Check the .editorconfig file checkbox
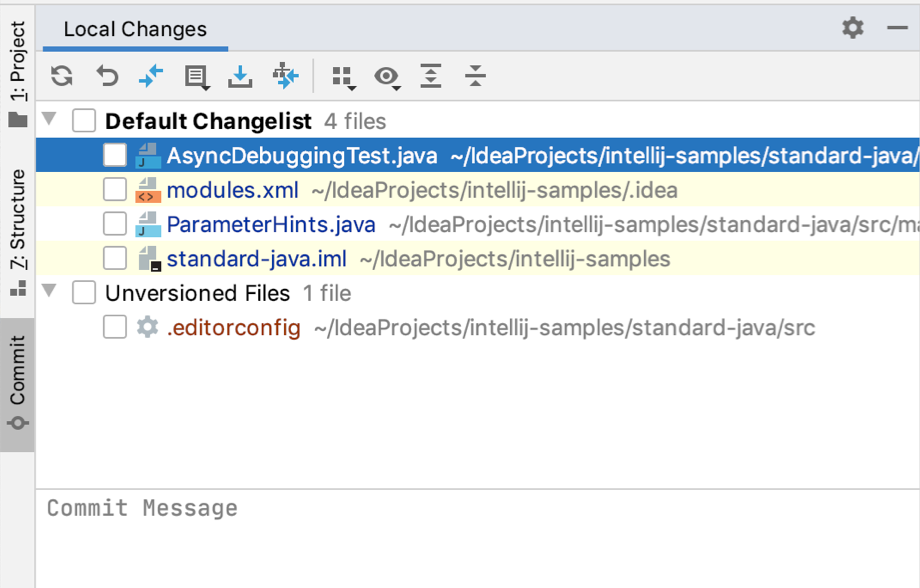This screenshot has width=920, height=588. pyautogui.click(x=115, y=326)
